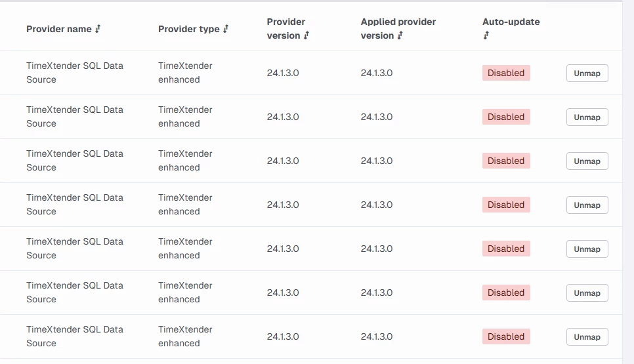The image size is (634, 364).
Task: Click the fourth row's Disabled auto-update badge
Action: click(x=506, y=205)
